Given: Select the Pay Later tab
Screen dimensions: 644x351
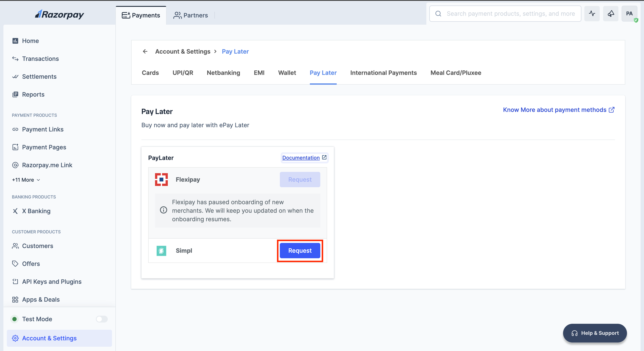Looking at the screenshot, I should (323, 73).
